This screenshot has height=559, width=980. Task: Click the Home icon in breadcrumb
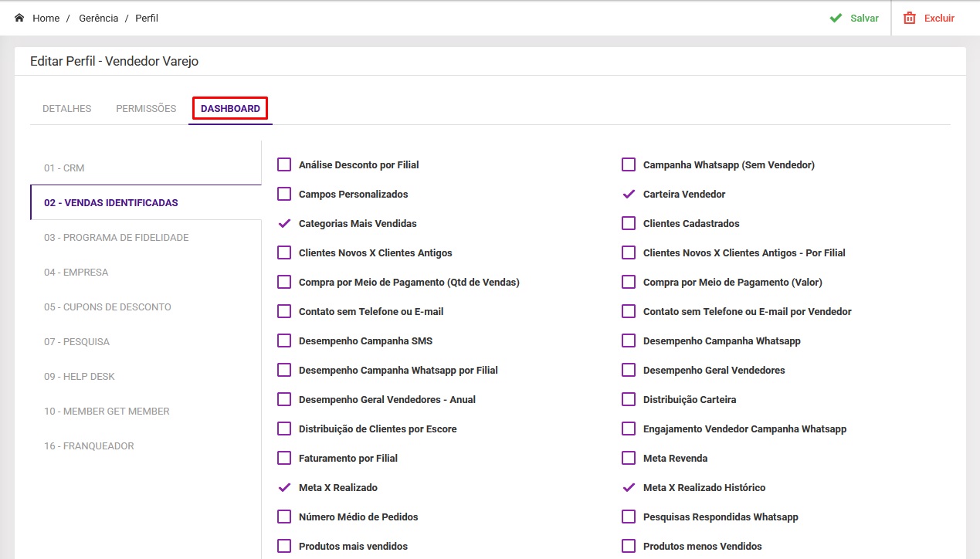coord(19,18)
